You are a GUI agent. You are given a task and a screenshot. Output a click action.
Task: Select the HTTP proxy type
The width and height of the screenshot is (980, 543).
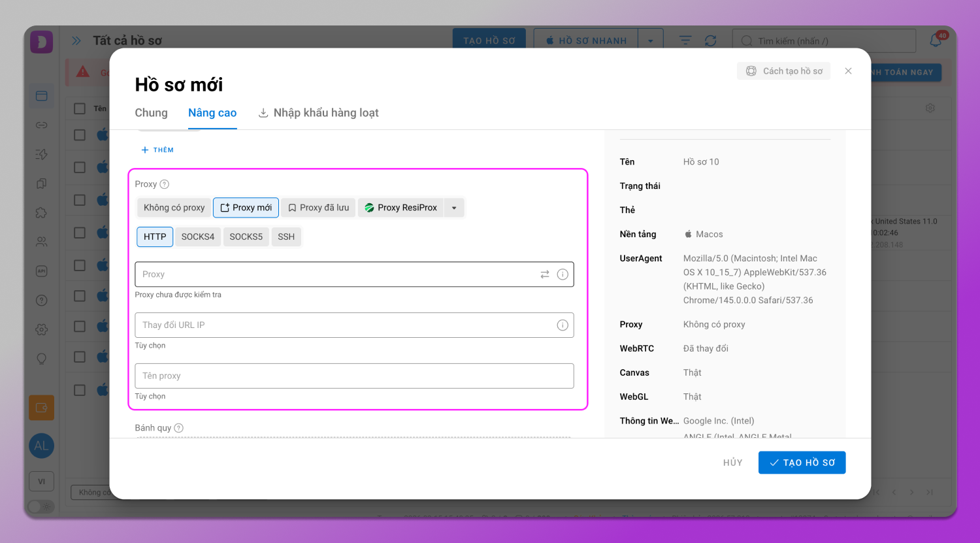tap(155, 237)
